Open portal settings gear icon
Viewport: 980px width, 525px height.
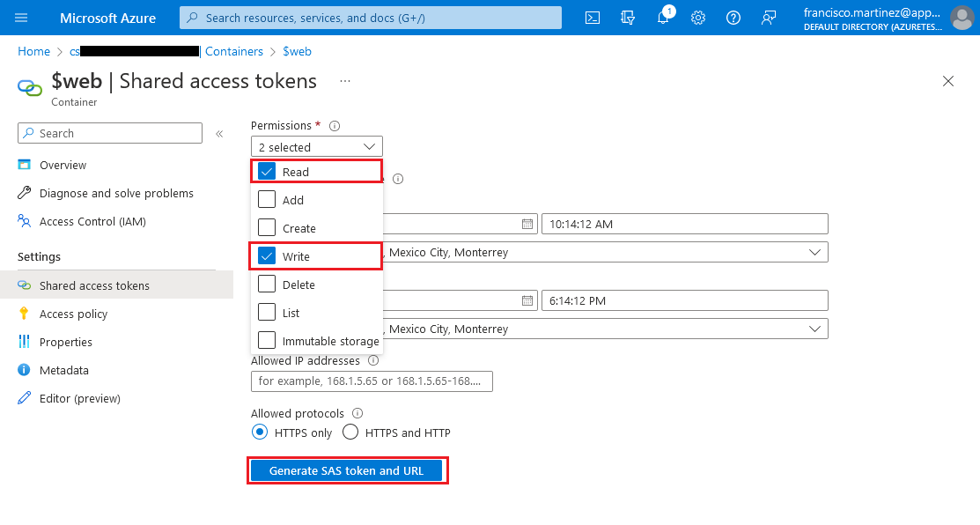tap(698, 18)
